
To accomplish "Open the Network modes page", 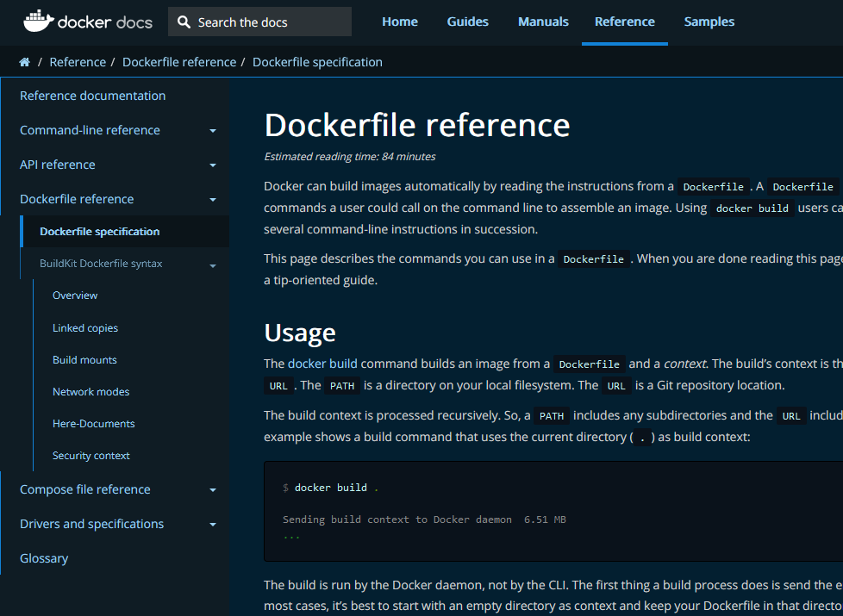I will pos(91,392).
